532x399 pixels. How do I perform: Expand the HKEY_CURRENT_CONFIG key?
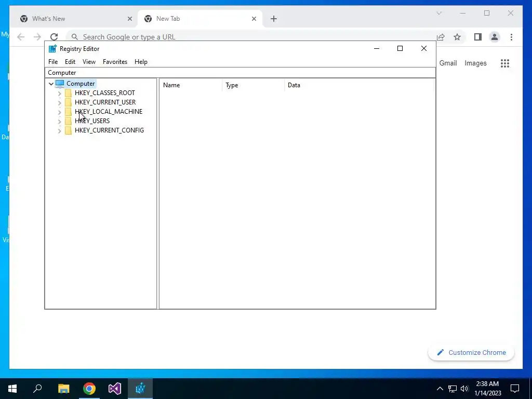[x=59, y=130]
